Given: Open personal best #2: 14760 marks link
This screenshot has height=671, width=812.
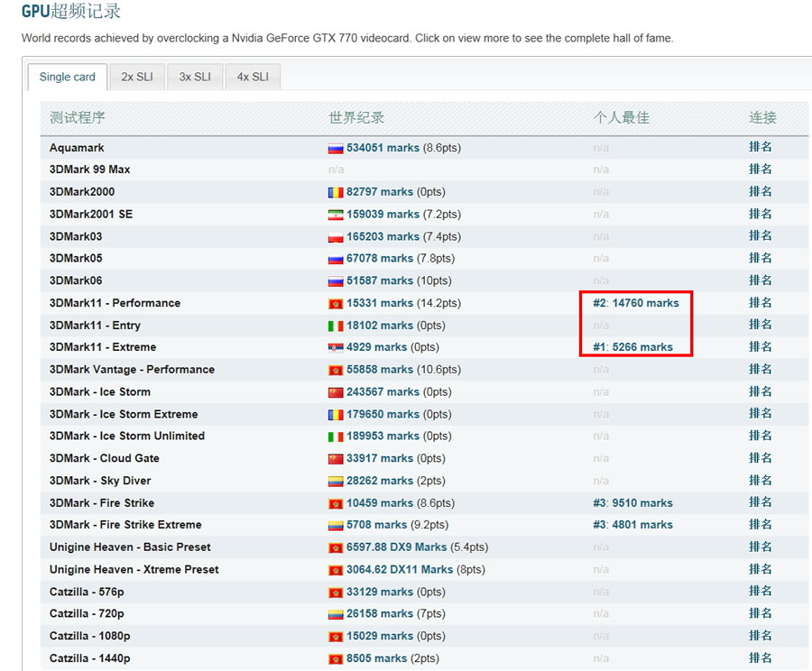Looking at the screenshot, I should click(x=635, y=303).
